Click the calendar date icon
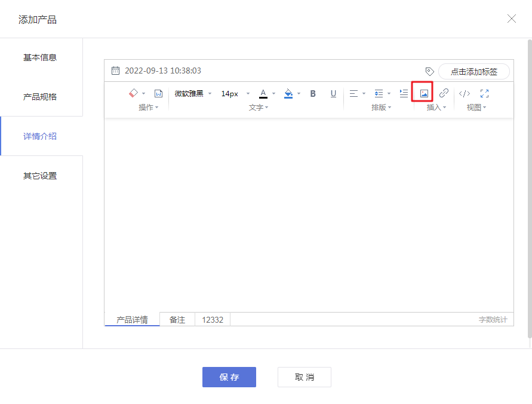The image size is (532, 404). click(x=115, y=71)
